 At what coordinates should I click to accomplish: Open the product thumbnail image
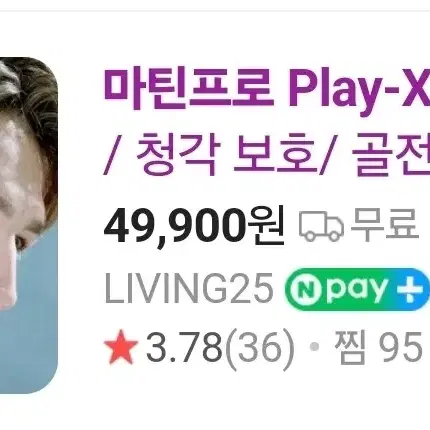pos(29,225)
